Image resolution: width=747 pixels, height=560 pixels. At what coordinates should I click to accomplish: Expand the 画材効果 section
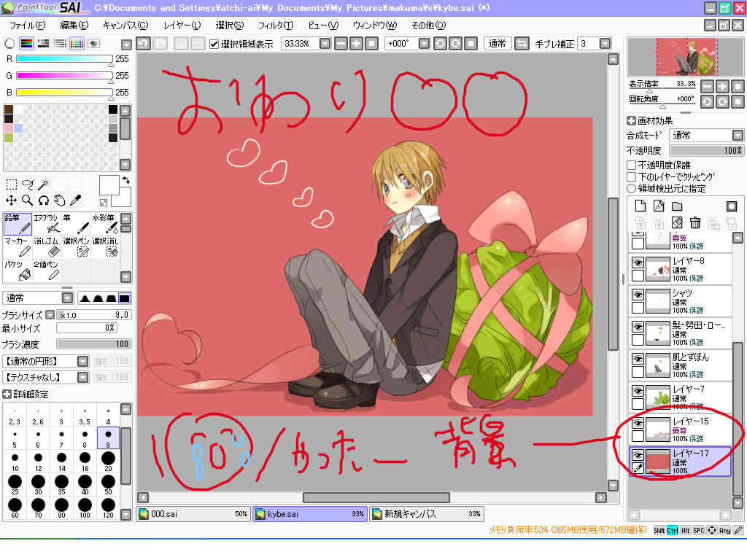(x=631, y=120)
